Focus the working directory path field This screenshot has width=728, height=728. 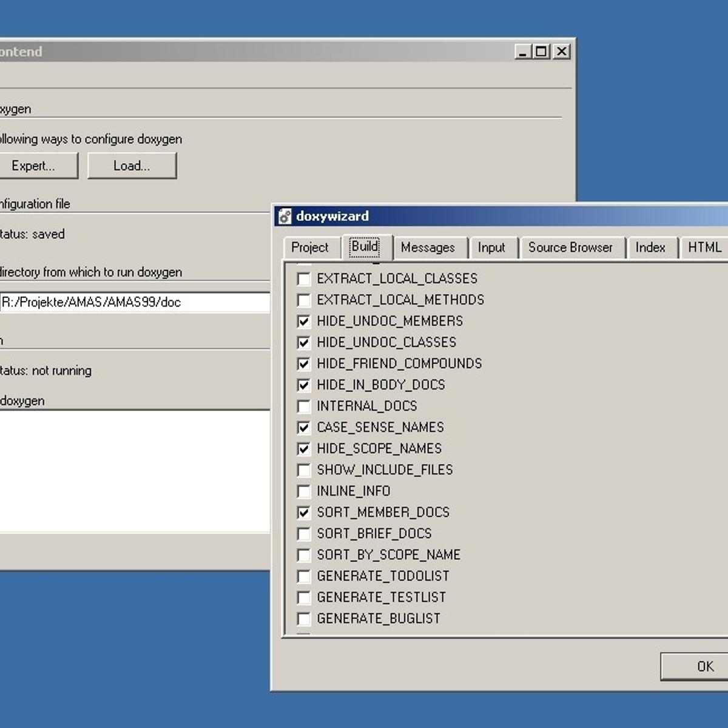135,302
